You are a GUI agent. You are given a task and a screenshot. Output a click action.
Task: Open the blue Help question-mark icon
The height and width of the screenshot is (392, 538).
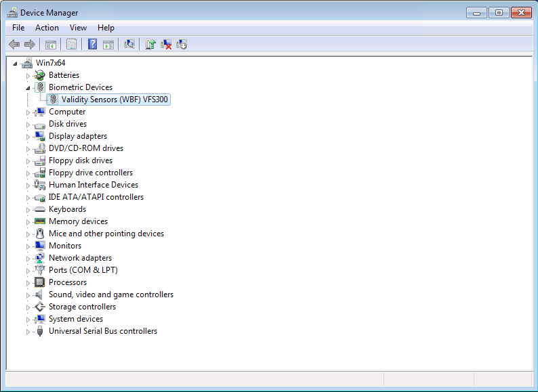[x=92, y=44]
